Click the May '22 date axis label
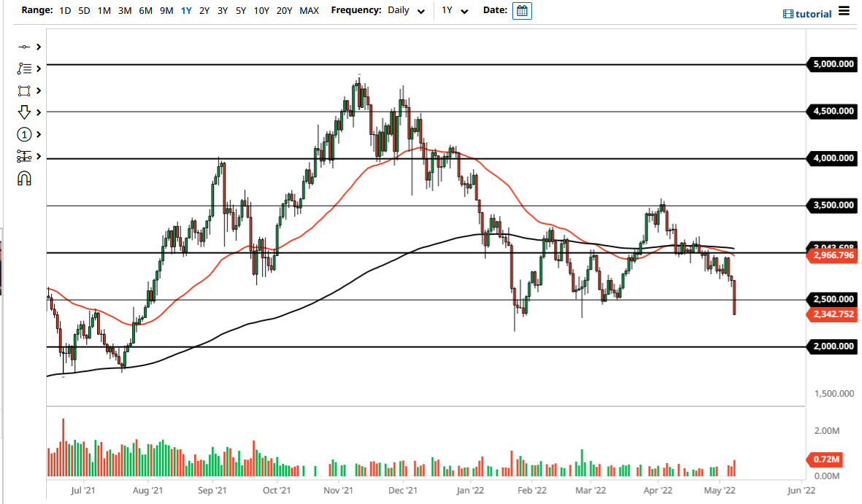Screen dimensions: 862x504 click(x=720, y=490)
